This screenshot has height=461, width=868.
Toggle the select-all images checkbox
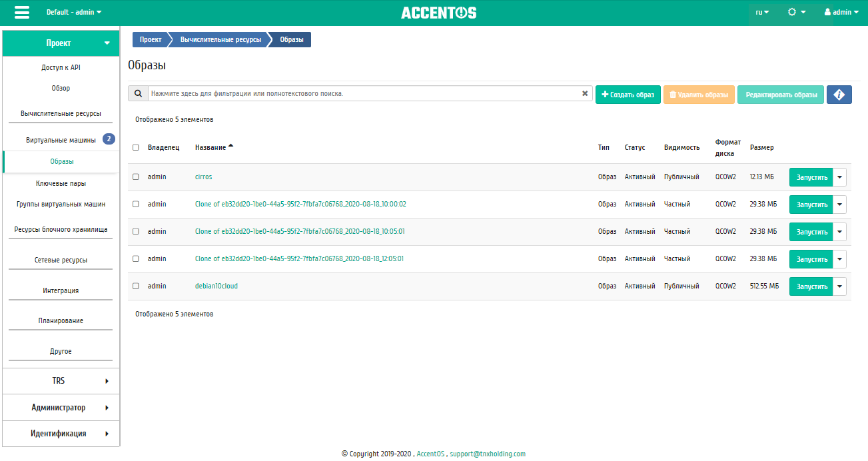(136, 147)
